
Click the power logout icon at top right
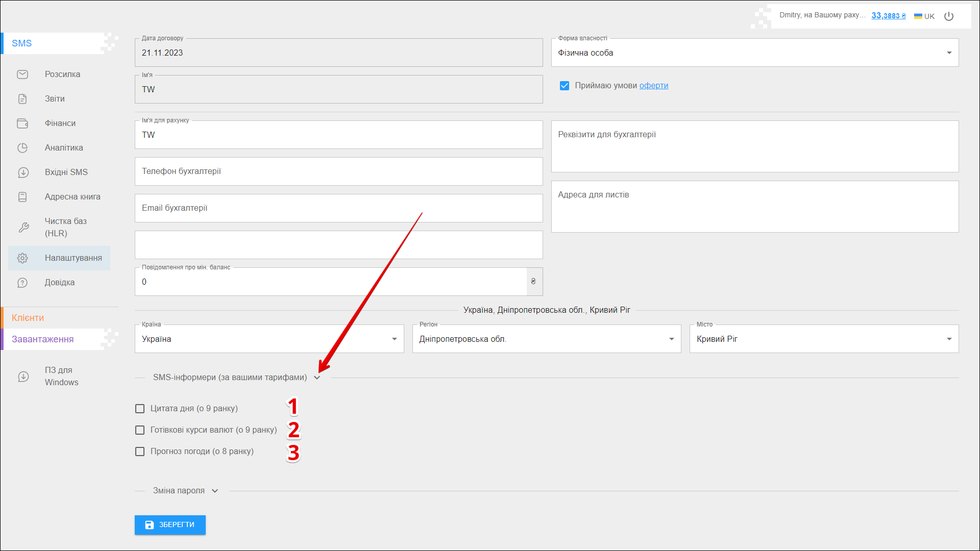[949, 16]
